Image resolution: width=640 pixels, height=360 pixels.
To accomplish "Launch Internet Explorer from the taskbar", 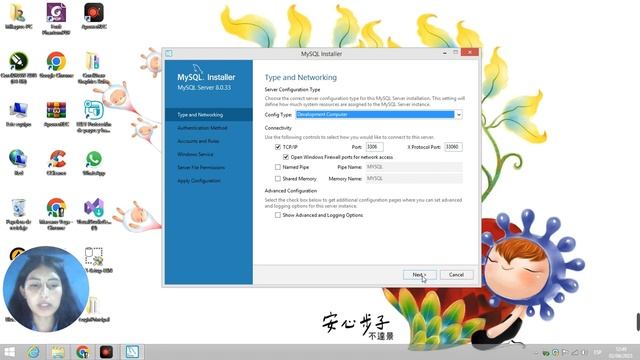I will tap(33, 352).
